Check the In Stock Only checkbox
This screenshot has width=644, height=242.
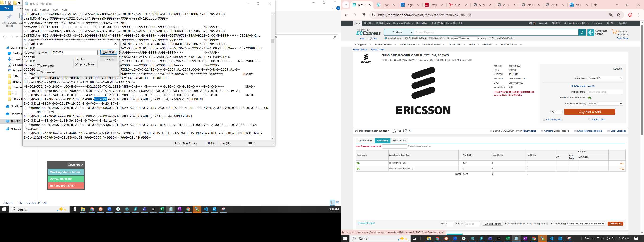430,39
